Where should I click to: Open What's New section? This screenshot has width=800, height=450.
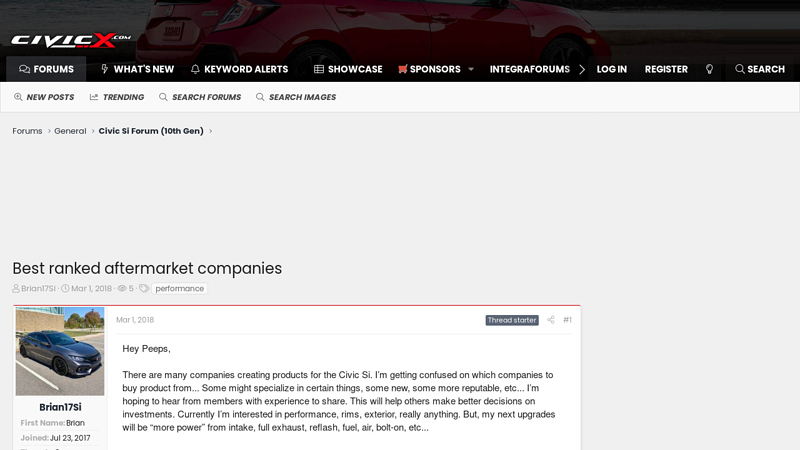(x=137, y=69)
